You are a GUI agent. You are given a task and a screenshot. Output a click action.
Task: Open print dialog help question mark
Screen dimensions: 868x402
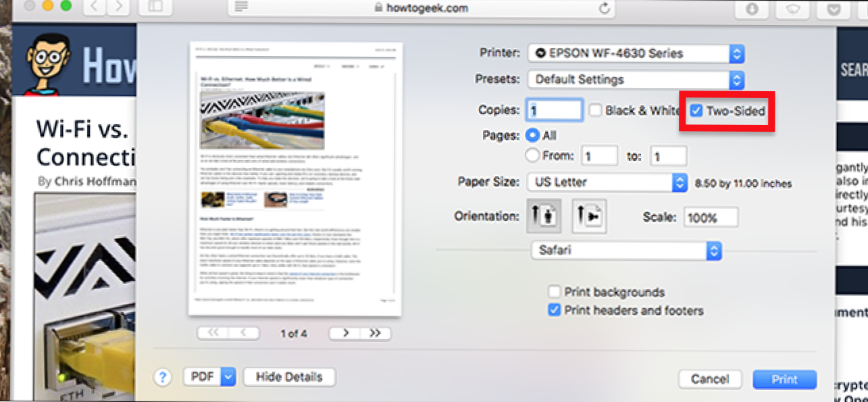click(x=162, y=378)
